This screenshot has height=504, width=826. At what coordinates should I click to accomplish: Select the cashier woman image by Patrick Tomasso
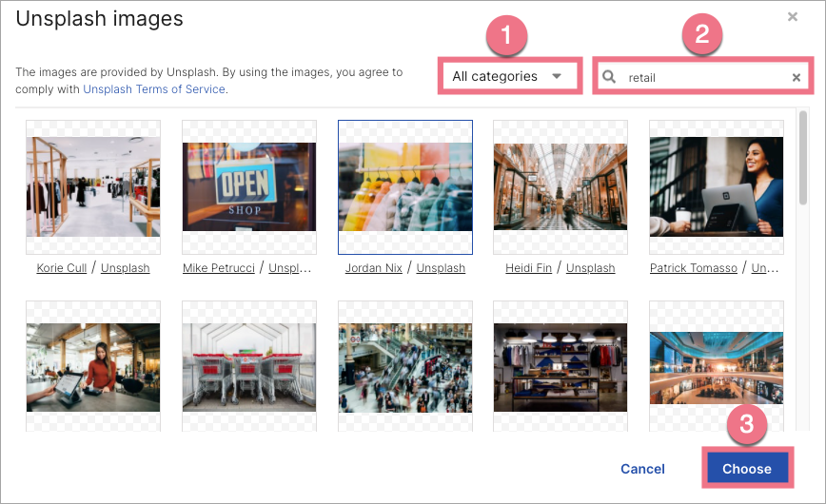716,186
